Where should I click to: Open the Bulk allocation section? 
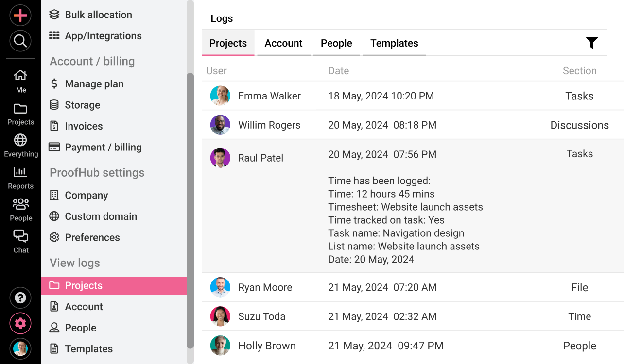point(98,15)
